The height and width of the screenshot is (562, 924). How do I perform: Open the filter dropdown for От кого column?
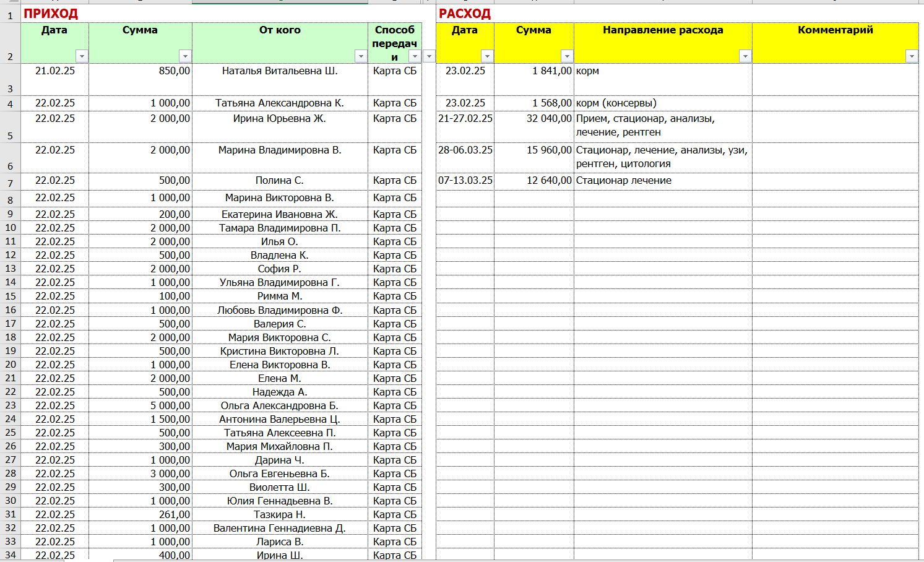361,56
